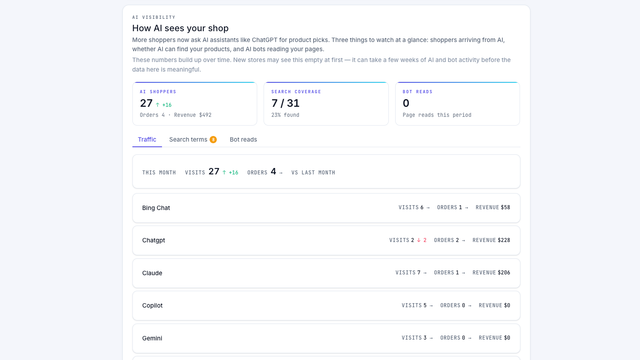Click the green up arrow beside This Month visits
The height and width of the screenshot is (360, 640).
pos(224,172)
